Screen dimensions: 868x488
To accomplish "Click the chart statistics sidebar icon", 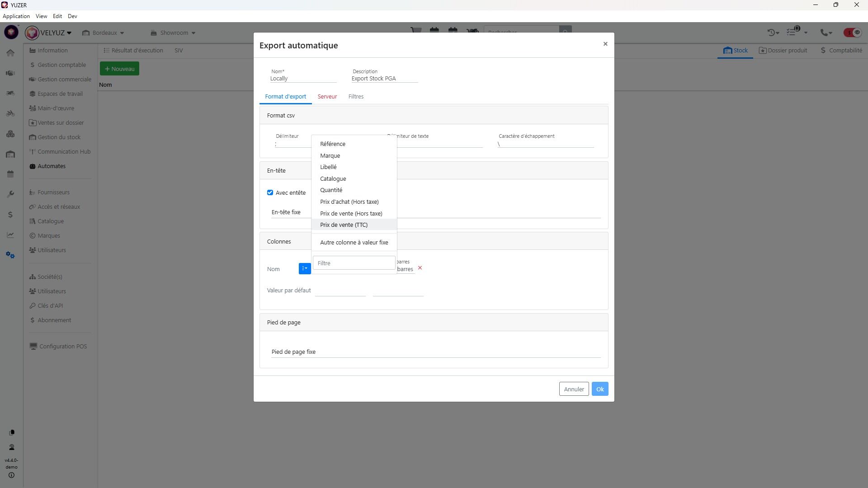I will tap(10, 235).
